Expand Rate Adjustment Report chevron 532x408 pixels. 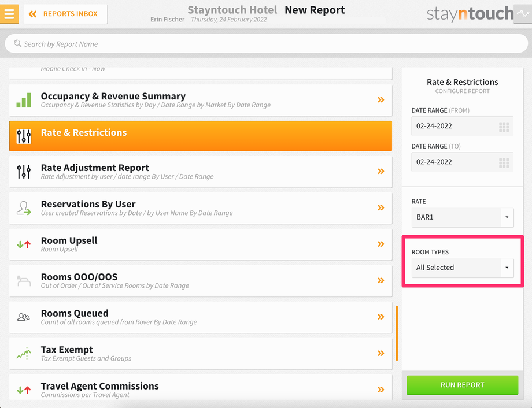click(381, 171)
